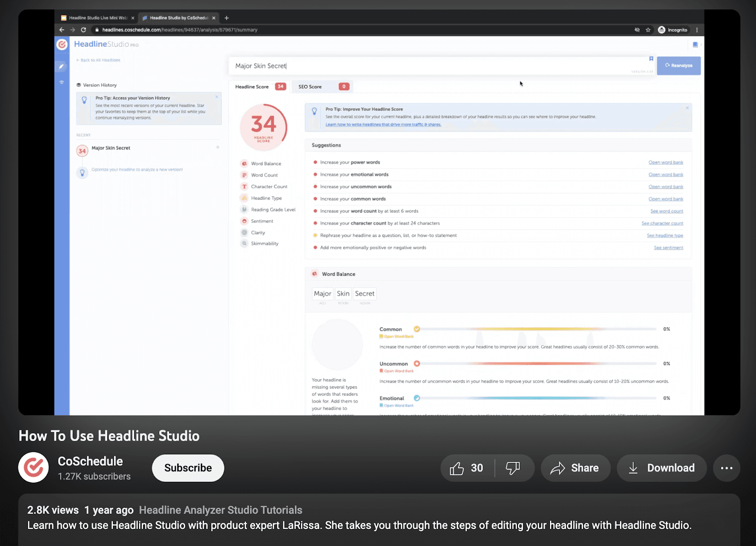
Task: Click See character count link
Action: pyautogui.click(x=662, y=223)
